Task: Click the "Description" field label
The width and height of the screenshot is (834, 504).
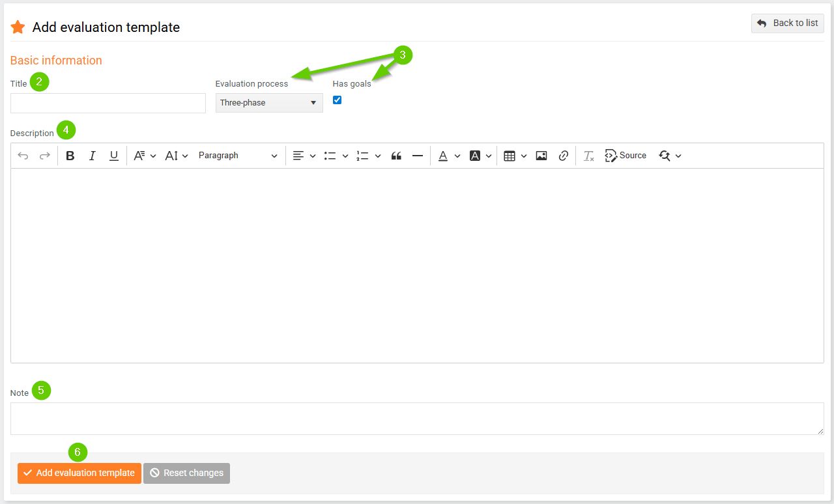Action: click(32, 133)
